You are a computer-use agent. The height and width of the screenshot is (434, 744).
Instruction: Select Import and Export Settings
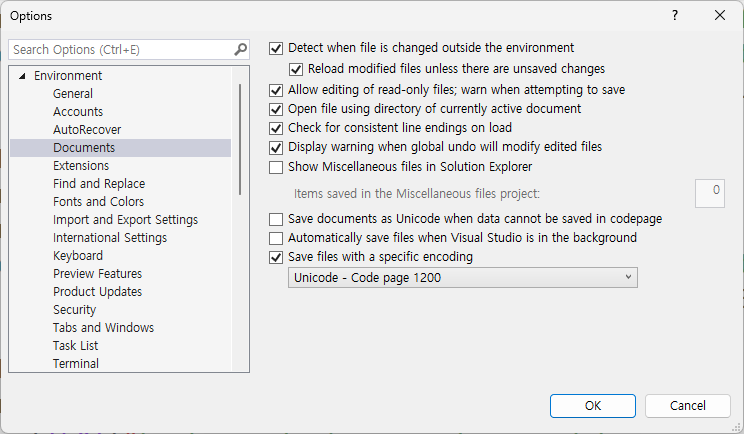[125, 220]
